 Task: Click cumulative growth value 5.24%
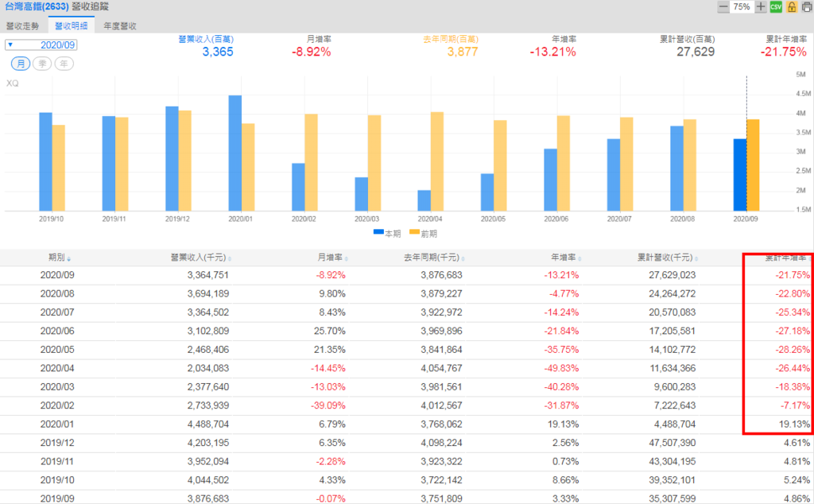coord(797,480)
